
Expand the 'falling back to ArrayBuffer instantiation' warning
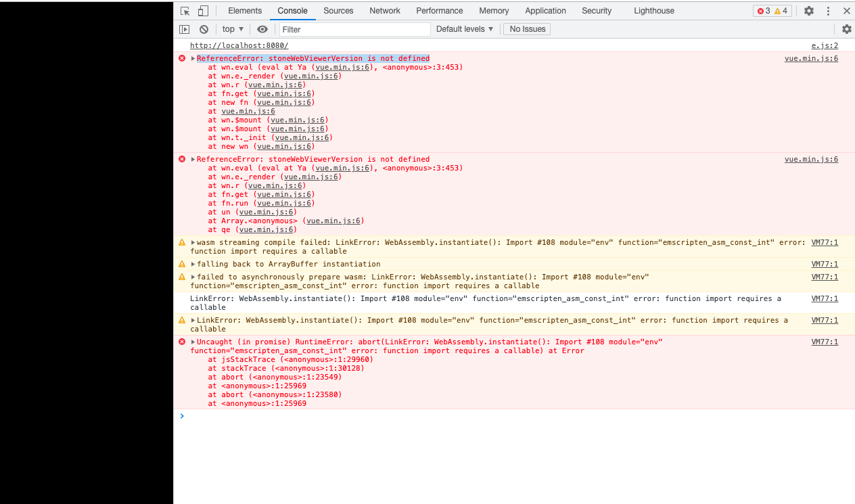point(193,265)
